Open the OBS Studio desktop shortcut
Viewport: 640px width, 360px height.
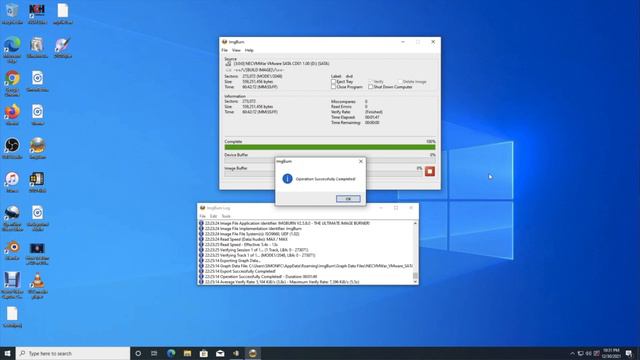tap(12, 149)
